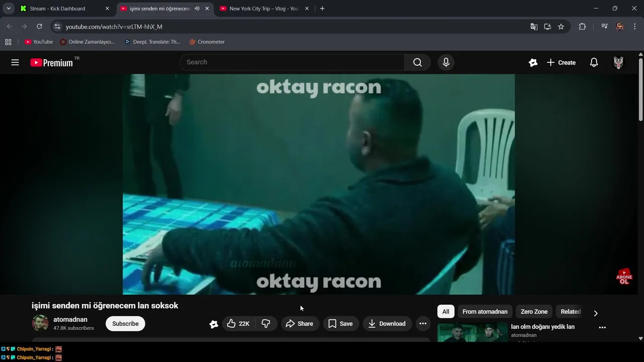Install app icon in address bar
Viewport: 644px width, 362px height.
[547, 27]
